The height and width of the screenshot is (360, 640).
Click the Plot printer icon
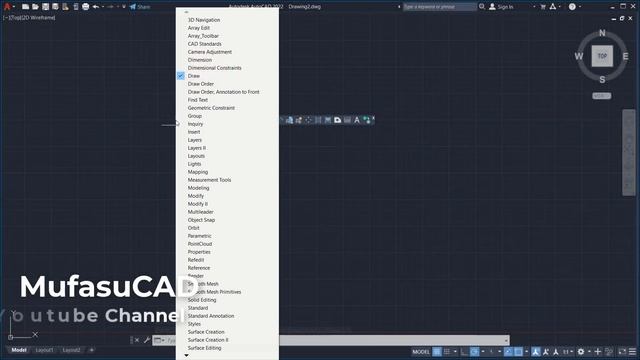[x=85, y=7]
